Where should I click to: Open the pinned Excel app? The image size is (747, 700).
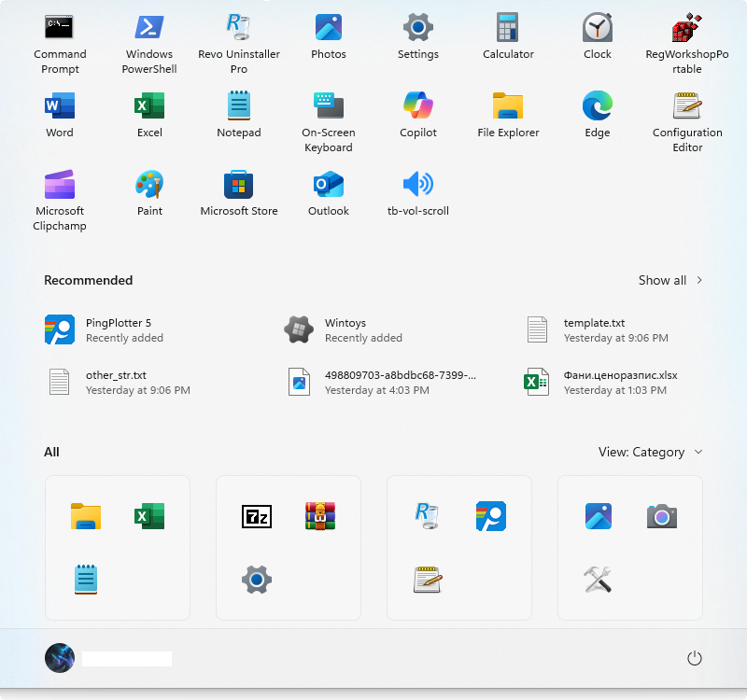coord(149,115)
